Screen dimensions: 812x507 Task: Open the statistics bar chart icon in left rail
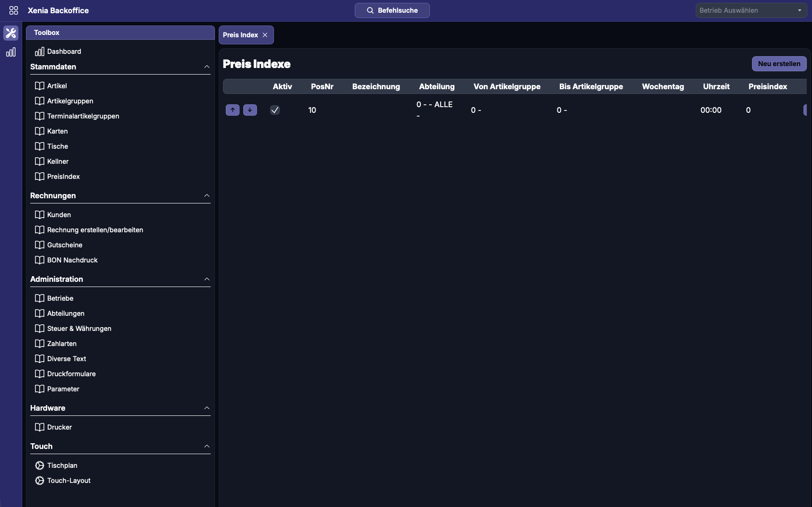point(11,52)
